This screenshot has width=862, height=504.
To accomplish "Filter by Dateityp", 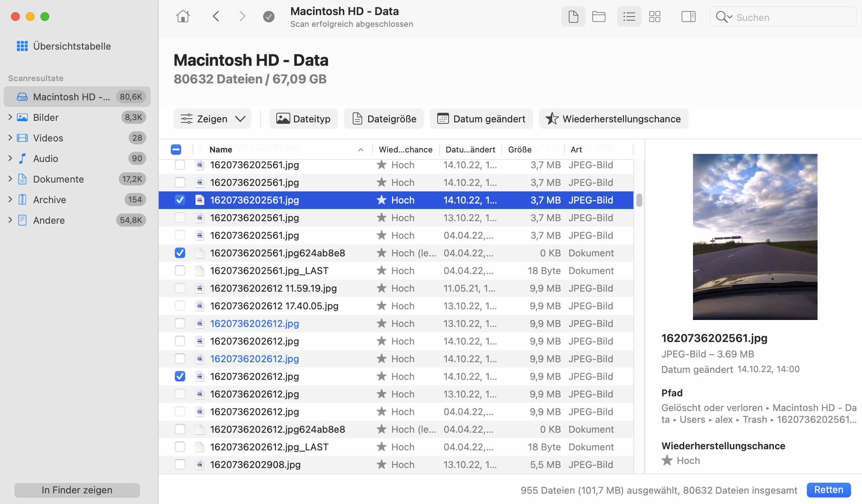I will (304, 119).
